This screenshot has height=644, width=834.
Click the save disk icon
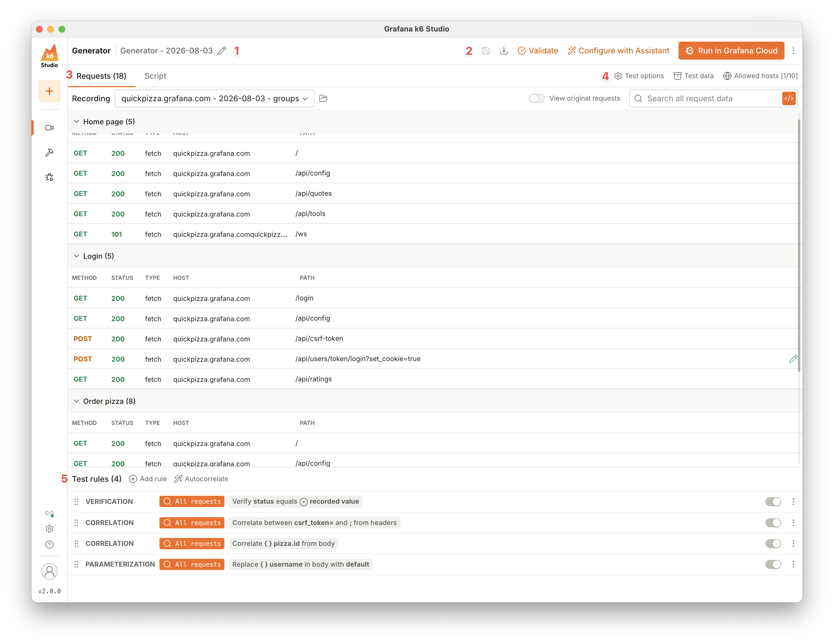pyautogui.click(x=486, y=51)
